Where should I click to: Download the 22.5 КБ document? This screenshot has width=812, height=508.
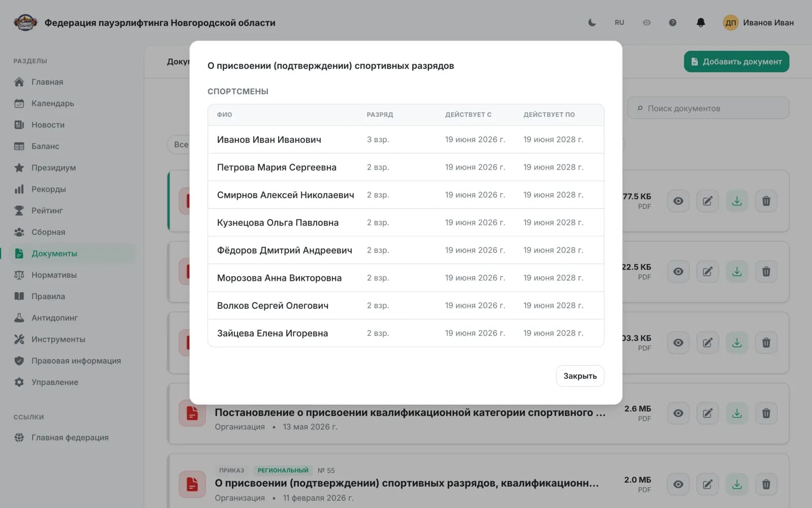pyautogui.click(x=737, y=272)
